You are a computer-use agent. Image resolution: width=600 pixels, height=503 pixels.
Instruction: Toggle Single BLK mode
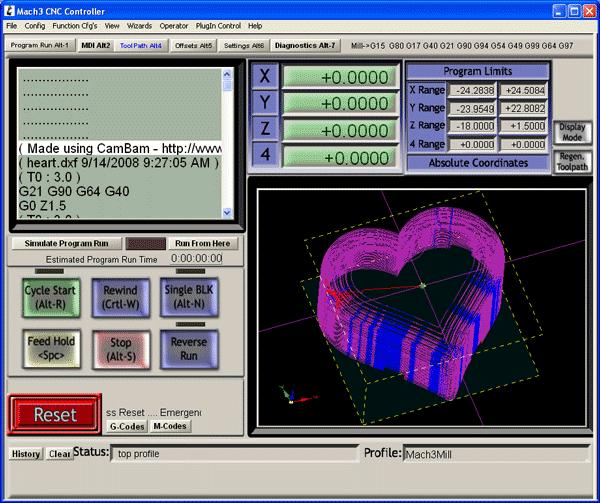189,297
